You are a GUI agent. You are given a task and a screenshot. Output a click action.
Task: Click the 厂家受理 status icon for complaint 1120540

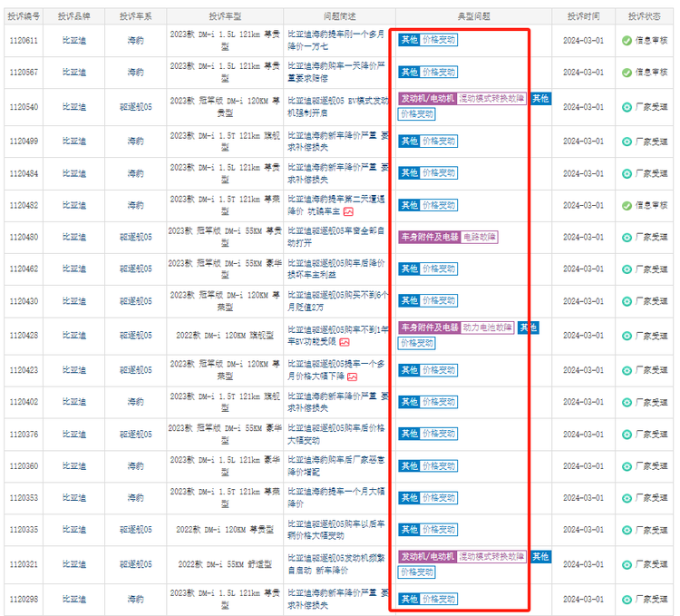click(x=627, y=107)
